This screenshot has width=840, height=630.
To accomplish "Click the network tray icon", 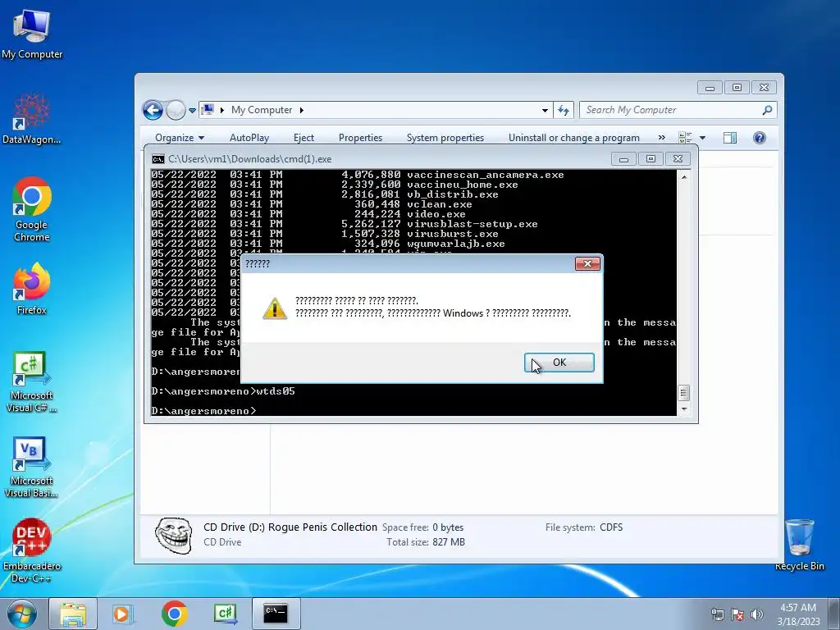I will [x=717, y=614].
